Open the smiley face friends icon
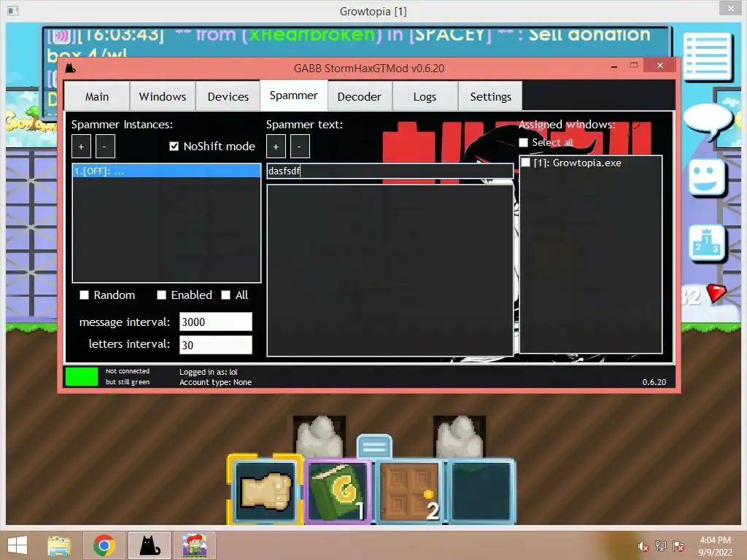747x560 pixels. [x=706, y=178]
